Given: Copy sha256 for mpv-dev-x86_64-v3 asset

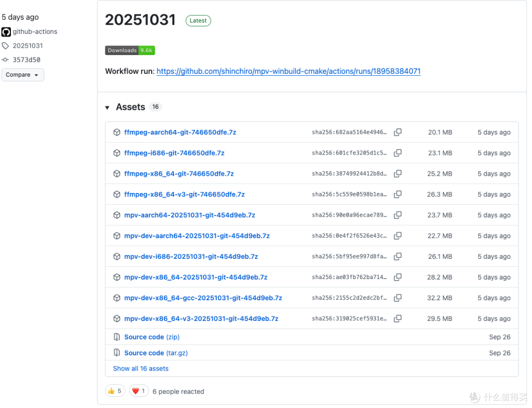Looking at the screenshot, I should 398,318.
